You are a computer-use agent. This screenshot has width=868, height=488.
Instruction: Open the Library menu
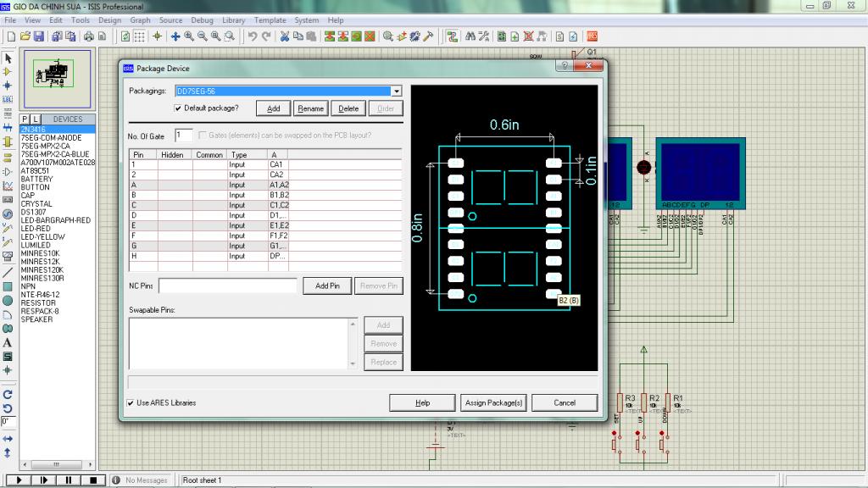click(233, 19)
